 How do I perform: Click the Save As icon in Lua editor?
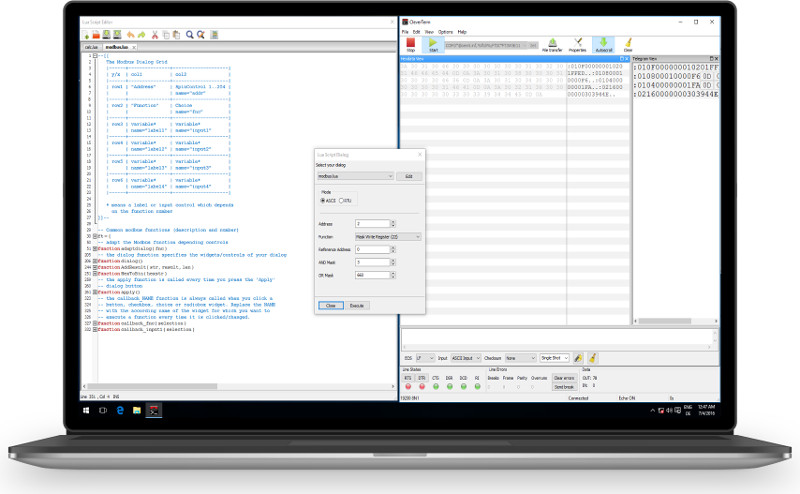(x=117, y=35)
